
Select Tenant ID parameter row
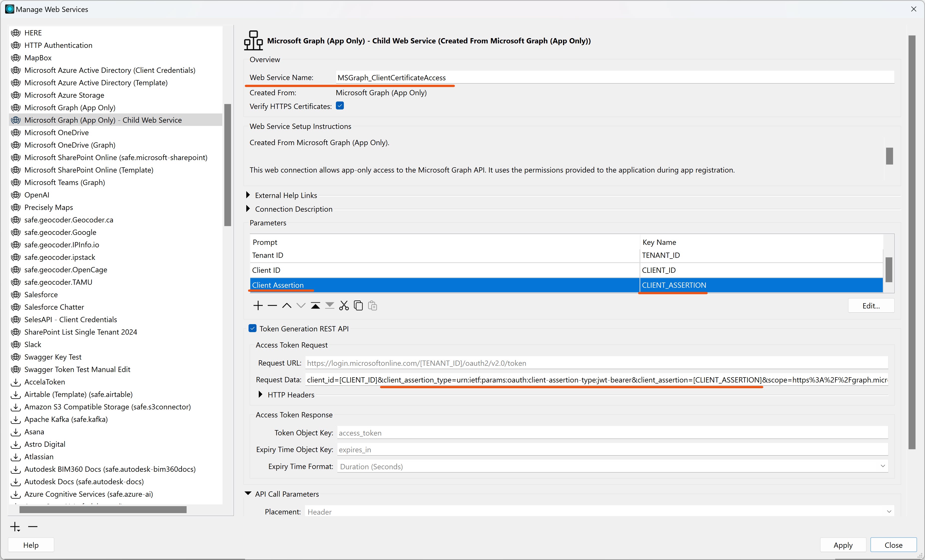[x=566, y=255]
